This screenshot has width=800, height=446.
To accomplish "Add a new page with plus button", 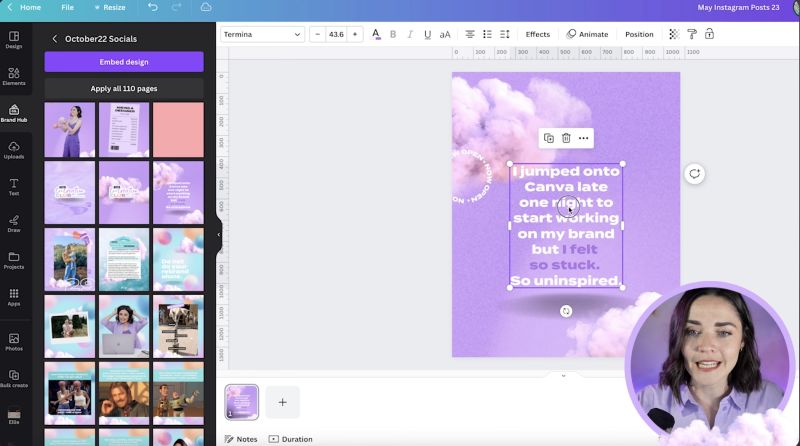I will click(283, 402).
